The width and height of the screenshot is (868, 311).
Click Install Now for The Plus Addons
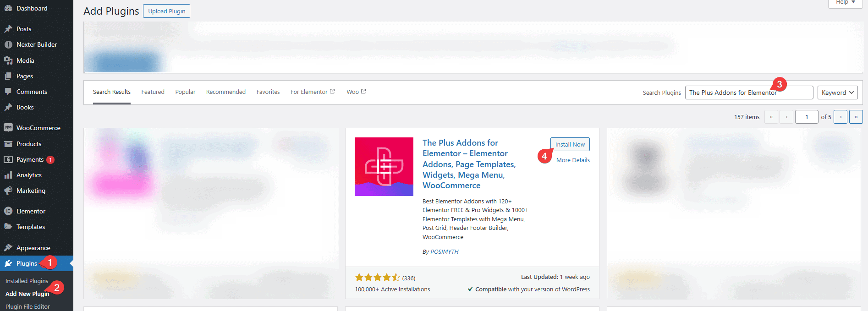570,144
